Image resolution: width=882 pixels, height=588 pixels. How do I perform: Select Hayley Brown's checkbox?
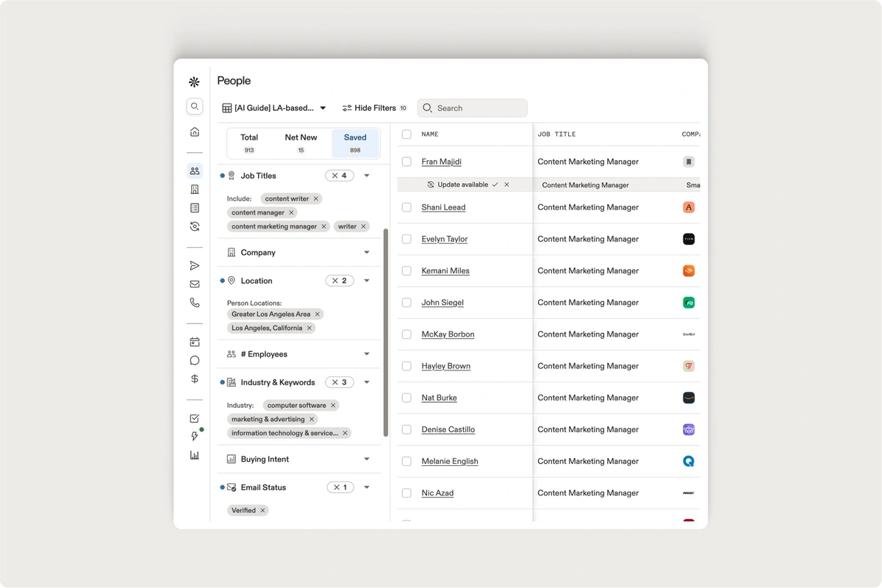[406, 366]
